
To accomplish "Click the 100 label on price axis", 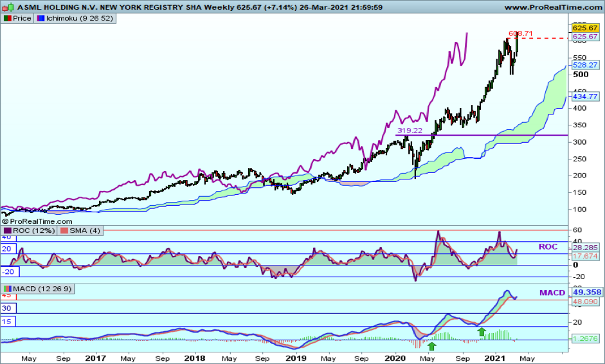I will click(579, 209).
